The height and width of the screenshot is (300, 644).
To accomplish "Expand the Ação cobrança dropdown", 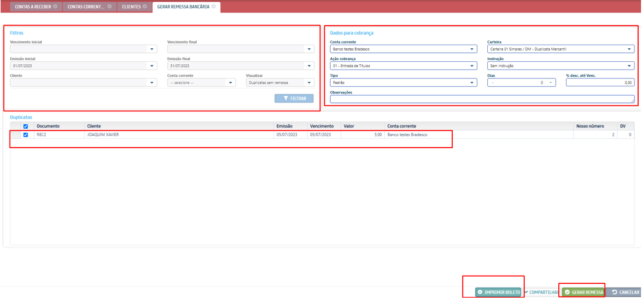I will pyautogui.click(x=472, y=66).
